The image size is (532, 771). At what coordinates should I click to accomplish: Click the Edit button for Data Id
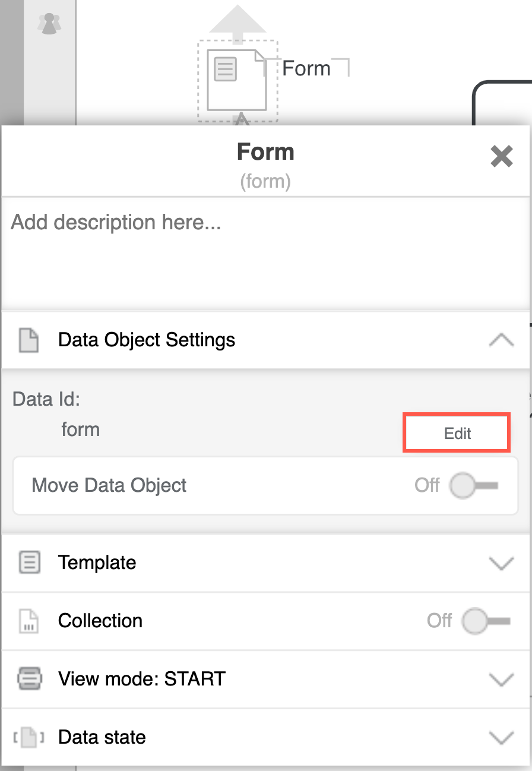[456, 432]
